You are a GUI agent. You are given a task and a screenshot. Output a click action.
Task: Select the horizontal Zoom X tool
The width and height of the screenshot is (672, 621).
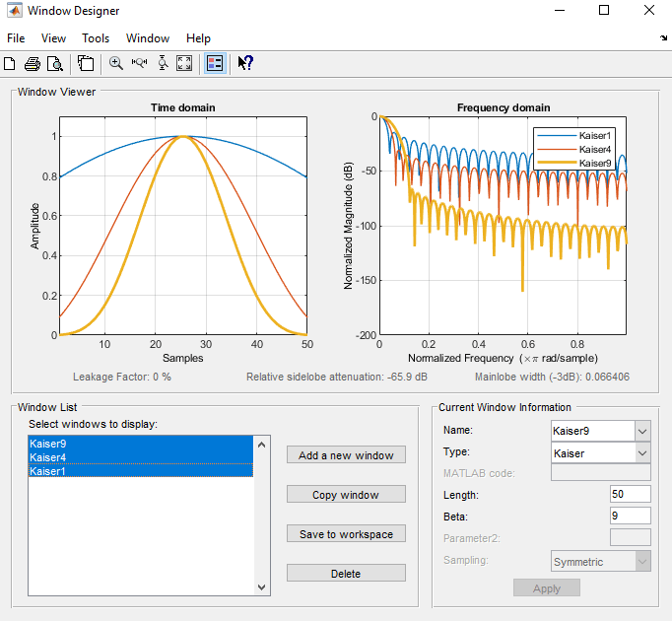139,64
